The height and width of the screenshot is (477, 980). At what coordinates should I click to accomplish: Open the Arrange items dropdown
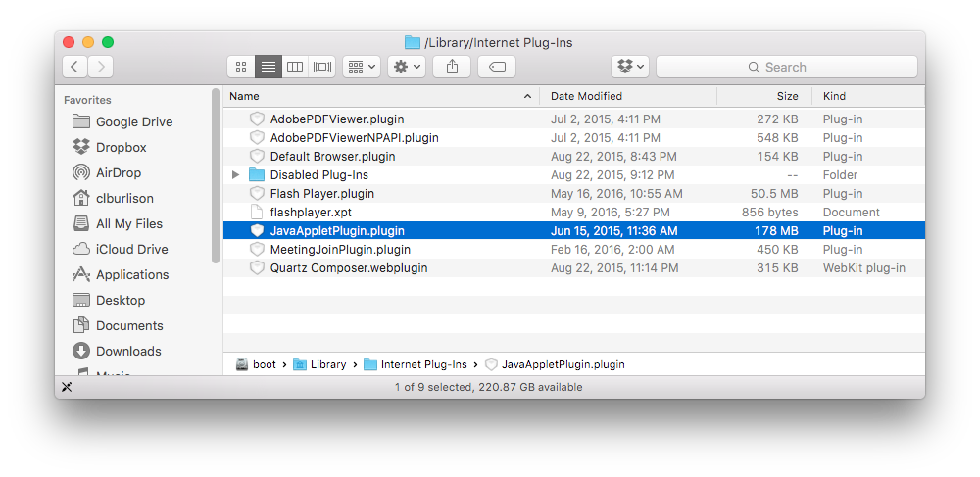click(x=362, y=67)
